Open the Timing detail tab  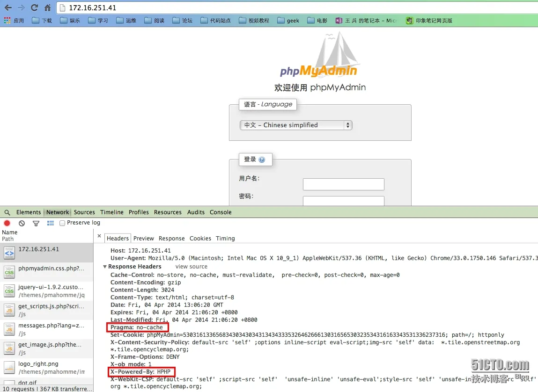click(x=225, y=239)
